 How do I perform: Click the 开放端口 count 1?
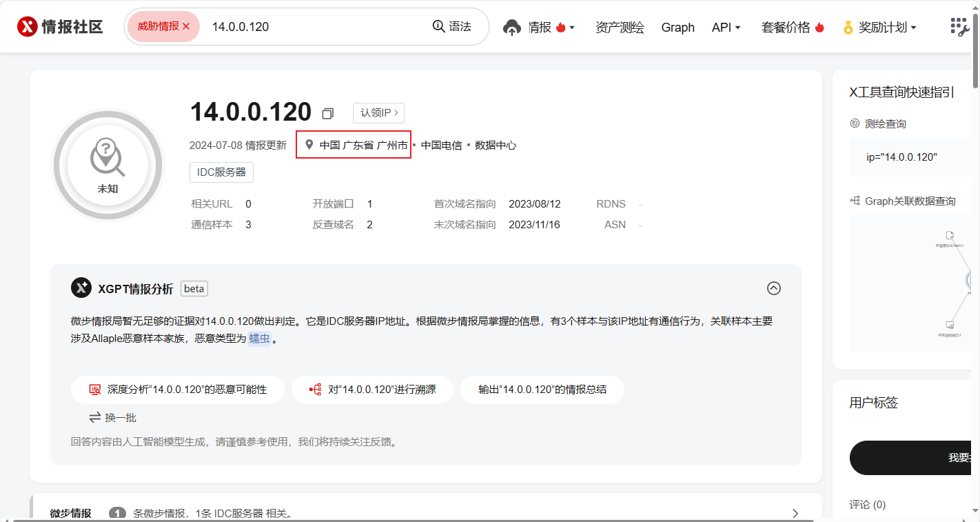370,204
